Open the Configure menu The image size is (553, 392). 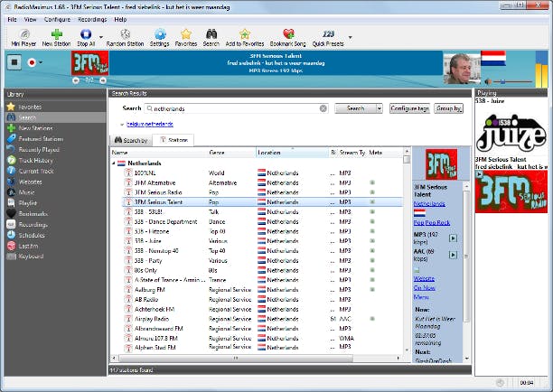coord(57,19)
